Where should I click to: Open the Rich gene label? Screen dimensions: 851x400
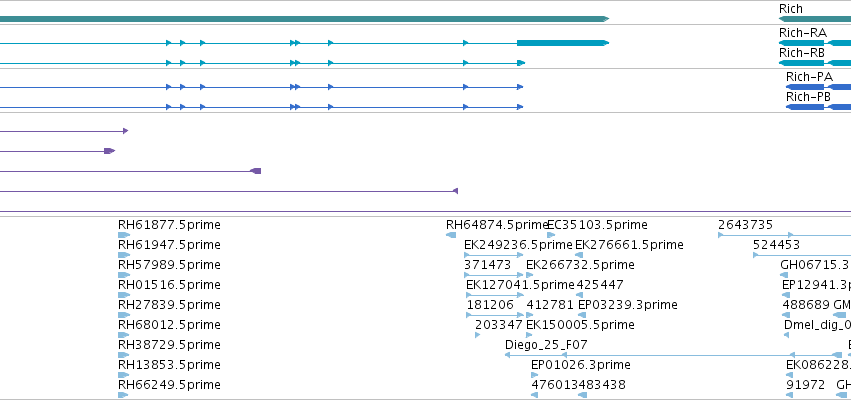[x=790, y=9]
